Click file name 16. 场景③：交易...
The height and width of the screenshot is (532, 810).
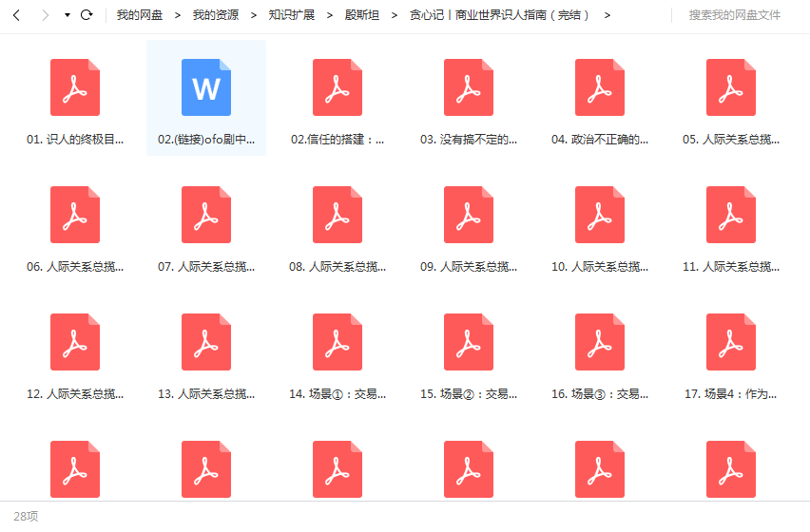pyautogui.click(x=600, y=394)
